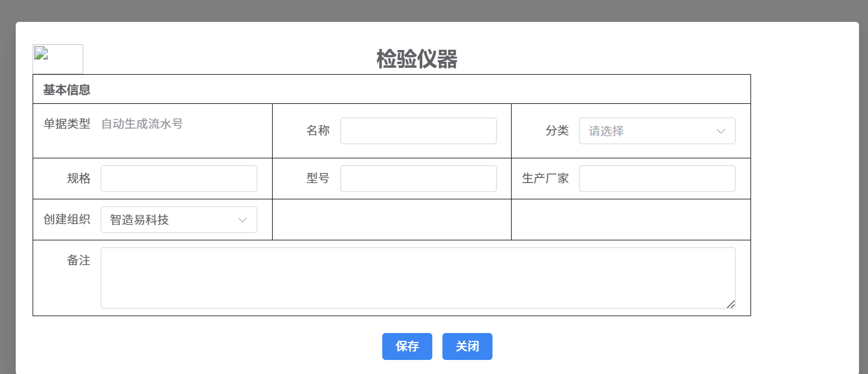The width and height of the screenshot is (868, 374).
Task: Focus the 名称 input field
Action: pos(418,131)
